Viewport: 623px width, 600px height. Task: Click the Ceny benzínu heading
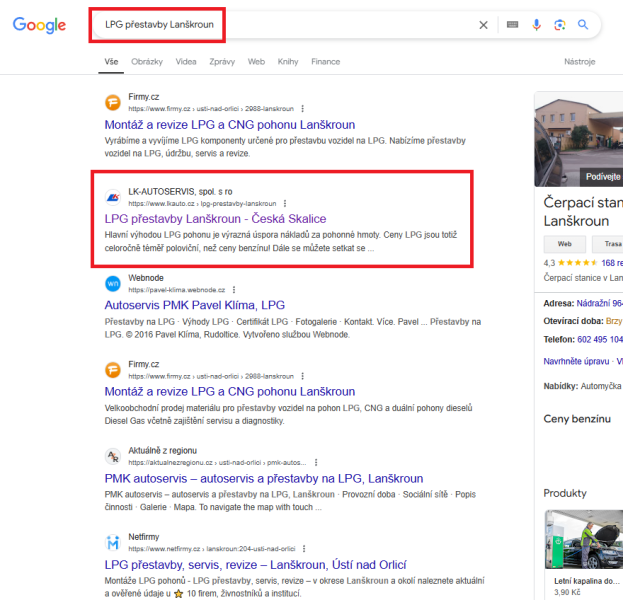[577, 419]
